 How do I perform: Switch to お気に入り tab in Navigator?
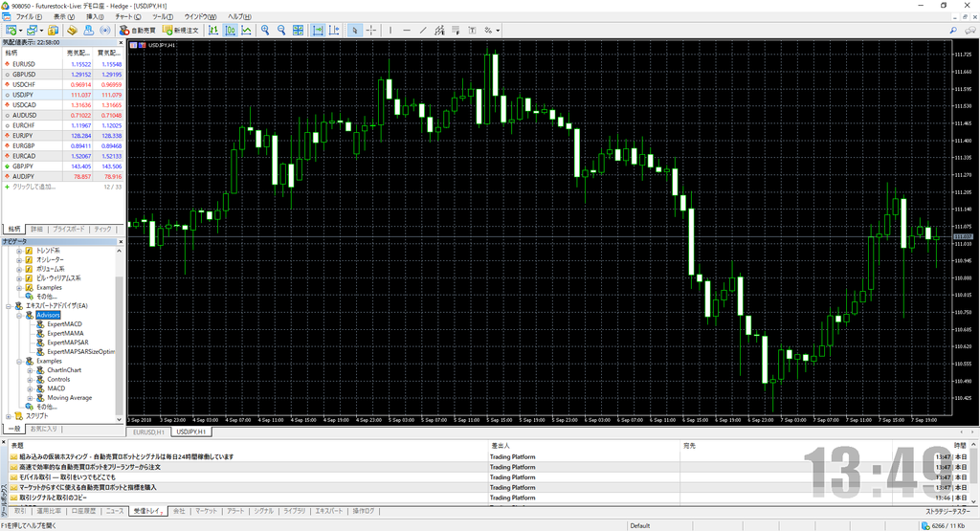click(x=44, y=429)
